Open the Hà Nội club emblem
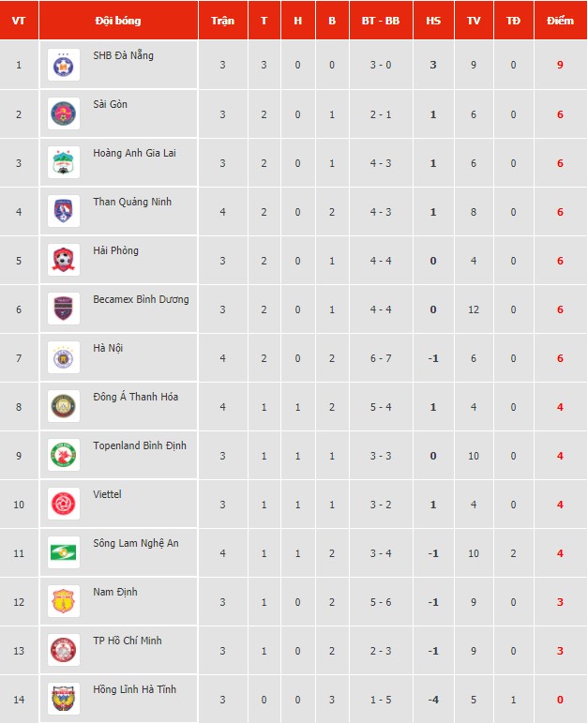This screenshot has width=588, height=724. (x=64, y=357)
